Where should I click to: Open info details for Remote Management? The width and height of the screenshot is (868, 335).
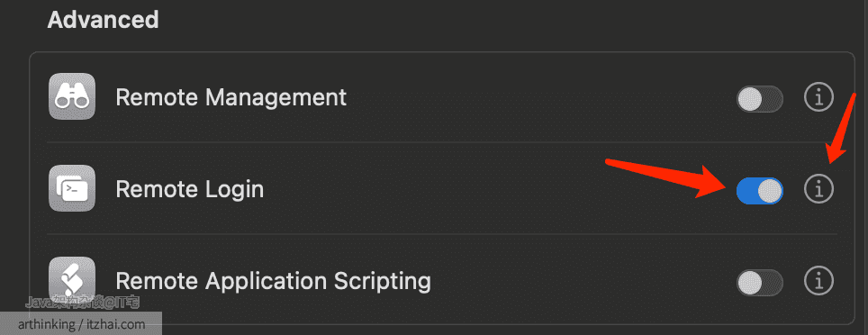[x=818, y=98]
